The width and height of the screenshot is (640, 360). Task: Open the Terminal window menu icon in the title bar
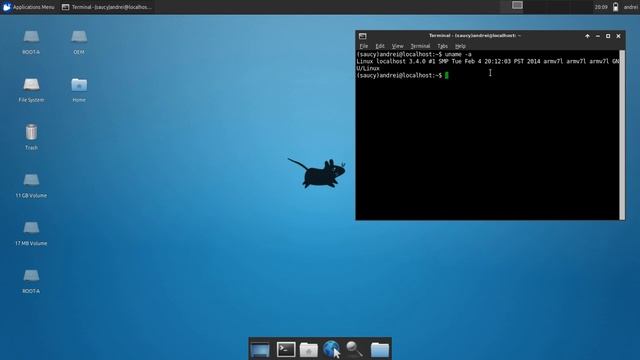[362, 36]
